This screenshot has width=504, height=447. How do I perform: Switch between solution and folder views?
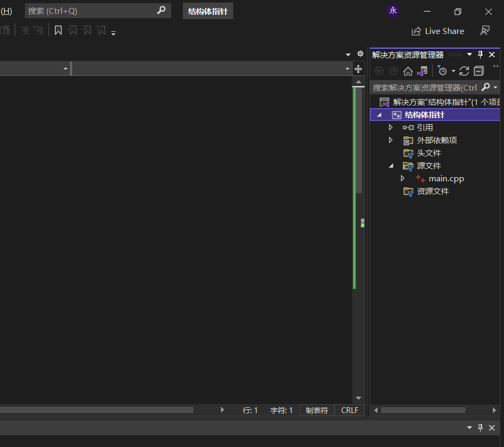pos(422,71)
